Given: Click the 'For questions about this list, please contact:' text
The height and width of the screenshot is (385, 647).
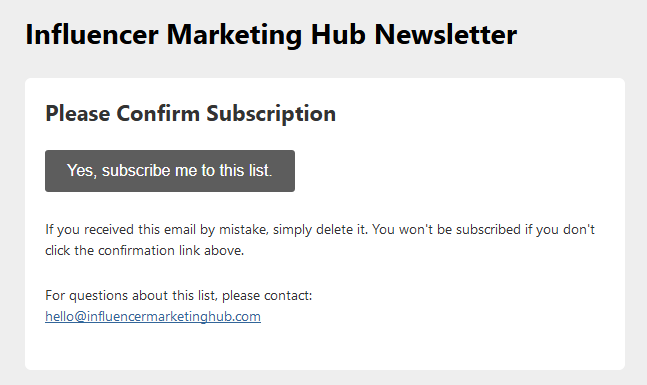Looking at the screenshot, I should click(x=179, y=295).
